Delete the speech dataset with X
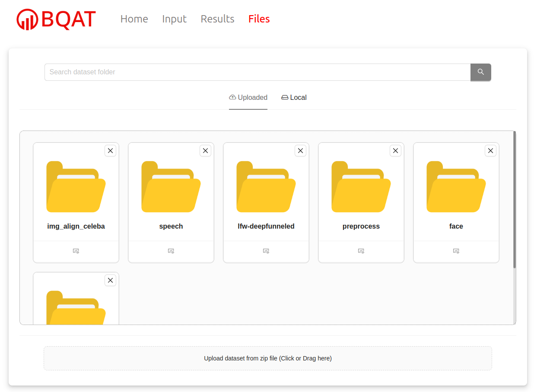Viewport: 534px width, 392px height. [205, 150]
